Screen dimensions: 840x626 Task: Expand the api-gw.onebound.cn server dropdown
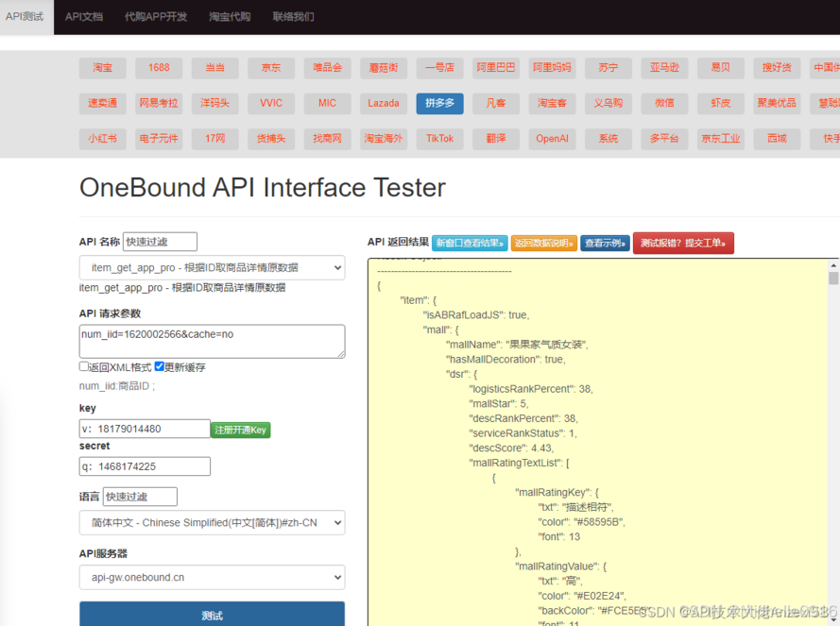pos(212,577)
